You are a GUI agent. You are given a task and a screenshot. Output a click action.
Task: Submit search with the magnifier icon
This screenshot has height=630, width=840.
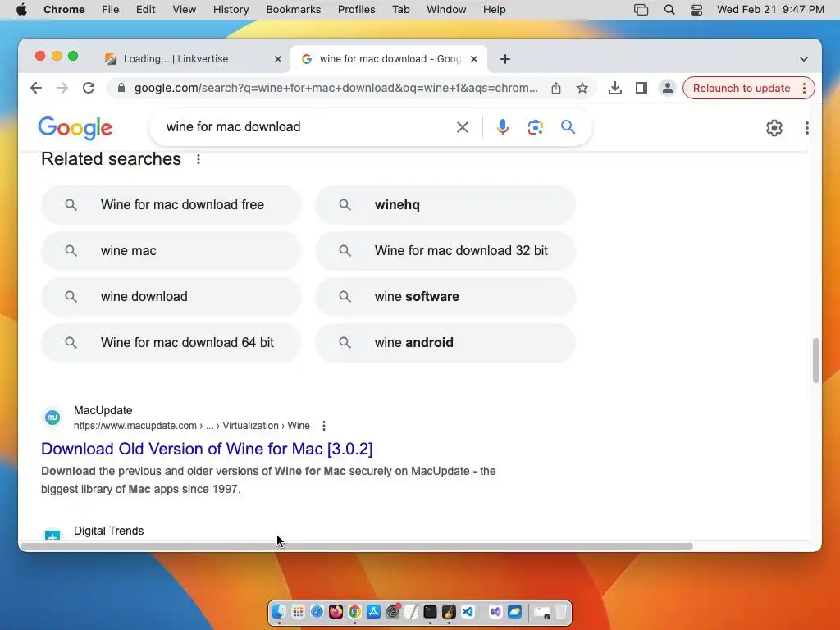568,127
